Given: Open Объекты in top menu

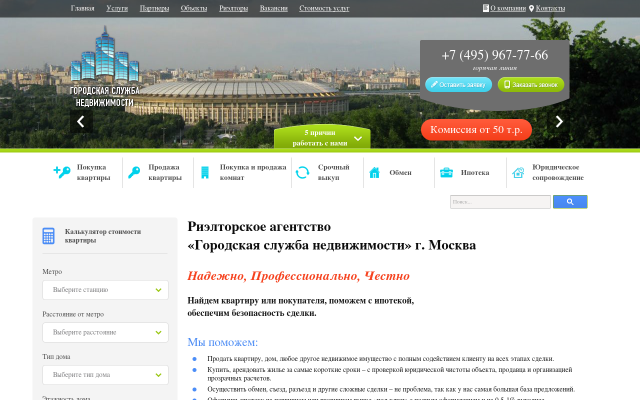Looking at the screenshot, I should point(194,8).
